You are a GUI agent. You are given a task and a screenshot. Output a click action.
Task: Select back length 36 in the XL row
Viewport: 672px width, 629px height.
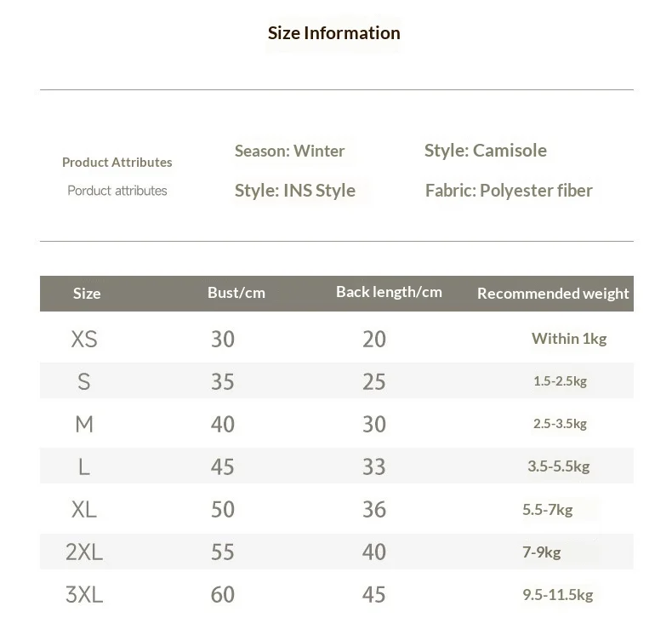point(374,509)
